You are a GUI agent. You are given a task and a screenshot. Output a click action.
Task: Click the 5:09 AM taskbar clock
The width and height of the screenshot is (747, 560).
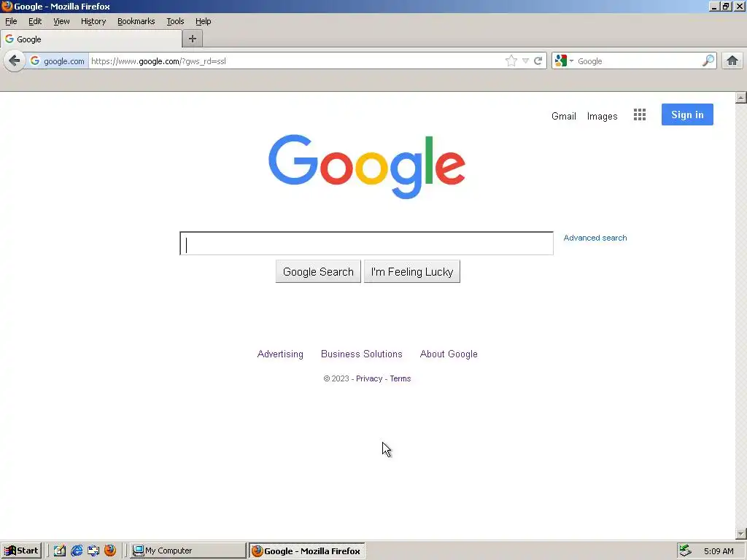point(719,551)
